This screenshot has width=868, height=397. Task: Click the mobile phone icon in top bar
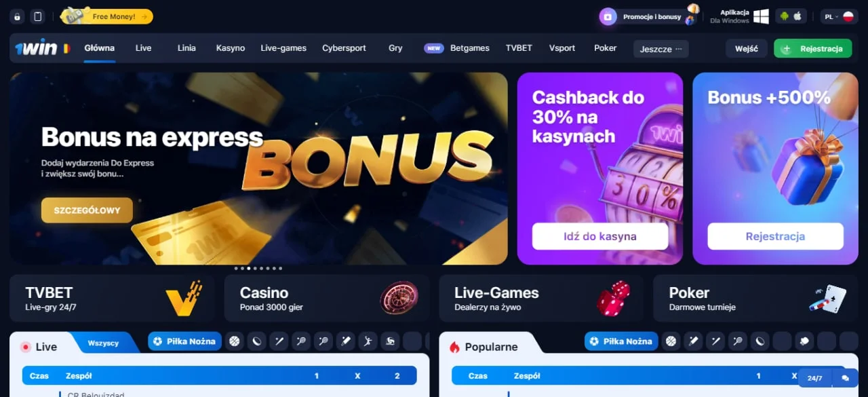coord(38,16)
